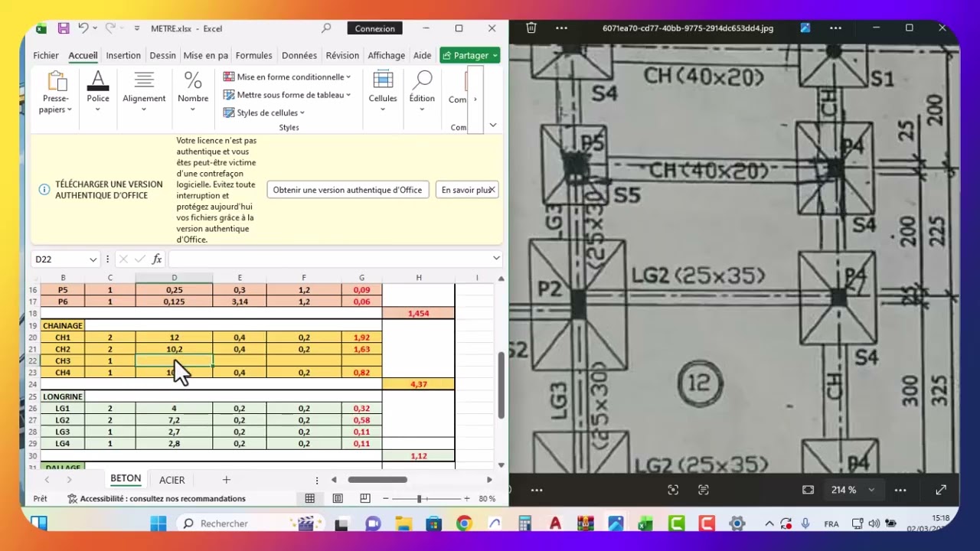Expand the Alignement group
This screenshot has height=551, width=980.
(144, 92)
